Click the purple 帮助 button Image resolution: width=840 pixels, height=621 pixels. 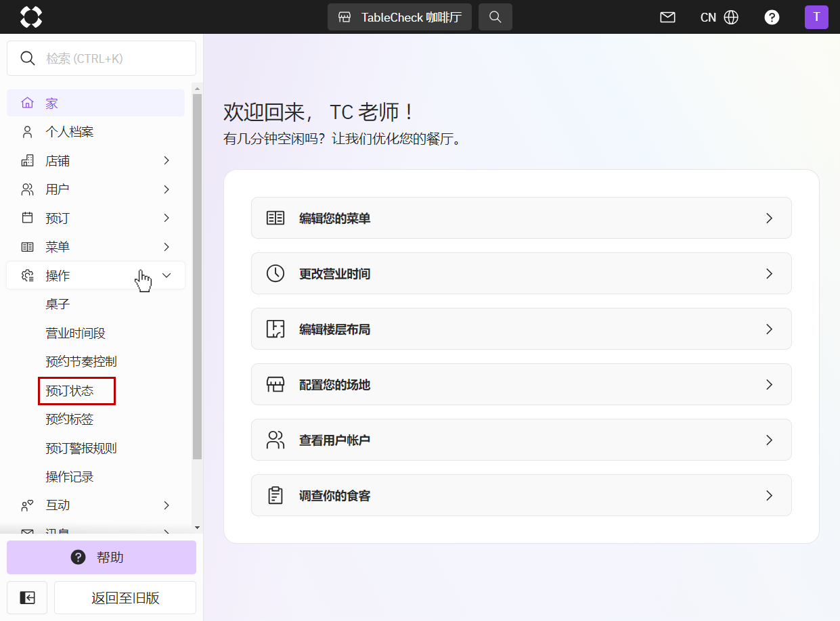pyautogui.click(x=102, y=557)
